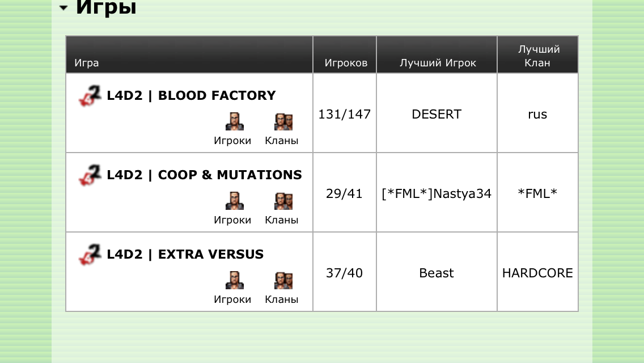Screen dimensions: 644x363
Task: Click the Extra Versus L4D2 game icon
Action: (x=90, y=255)
